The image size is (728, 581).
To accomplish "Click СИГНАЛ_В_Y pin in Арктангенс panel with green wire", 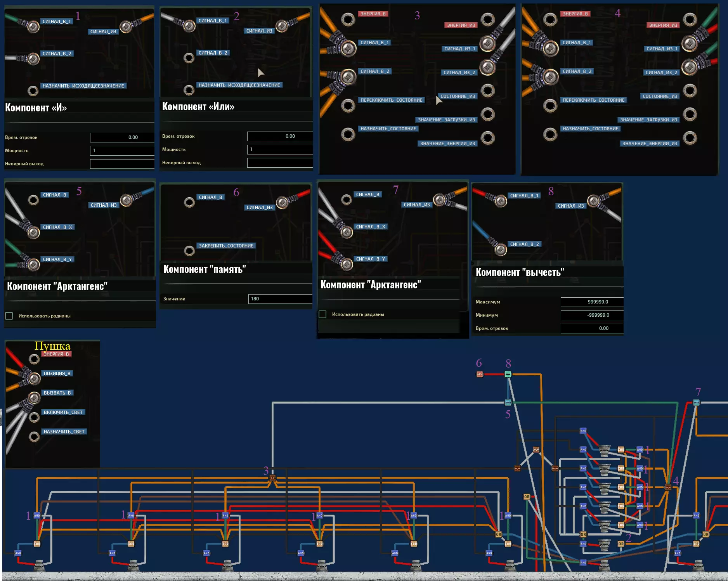I will [x=34, y=264].
